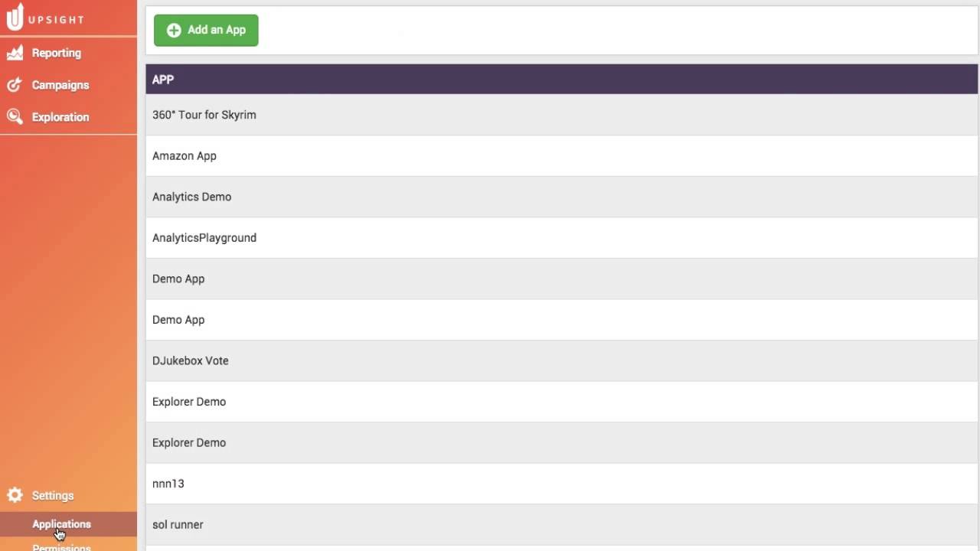Click the Campaigns target icon
The height and width of the screenshot is (551, 980).
coord(15,85)
